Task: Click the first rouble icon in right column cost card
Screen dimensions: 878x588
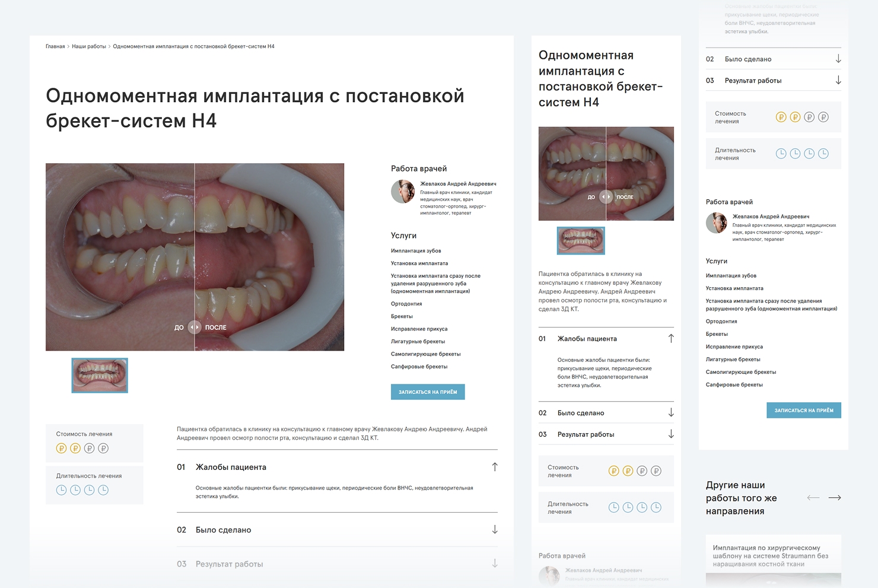Action: tap(781, 117)
